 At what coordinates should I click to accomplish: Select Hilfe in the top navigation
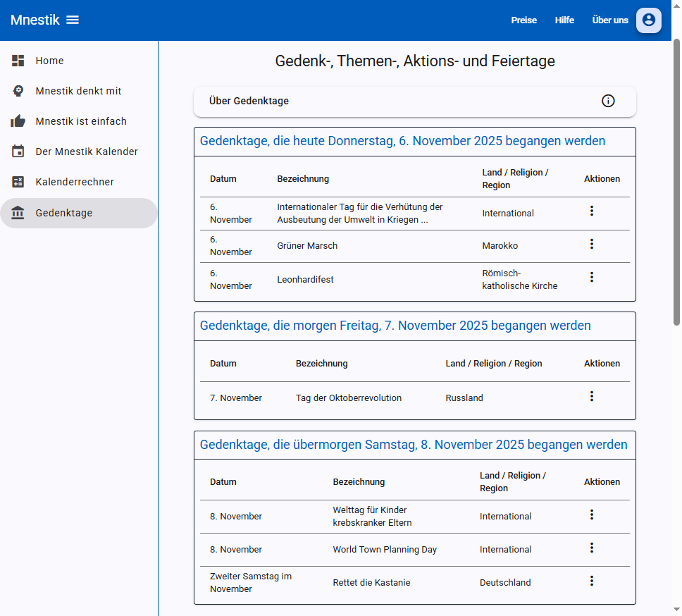pos(564,20)
